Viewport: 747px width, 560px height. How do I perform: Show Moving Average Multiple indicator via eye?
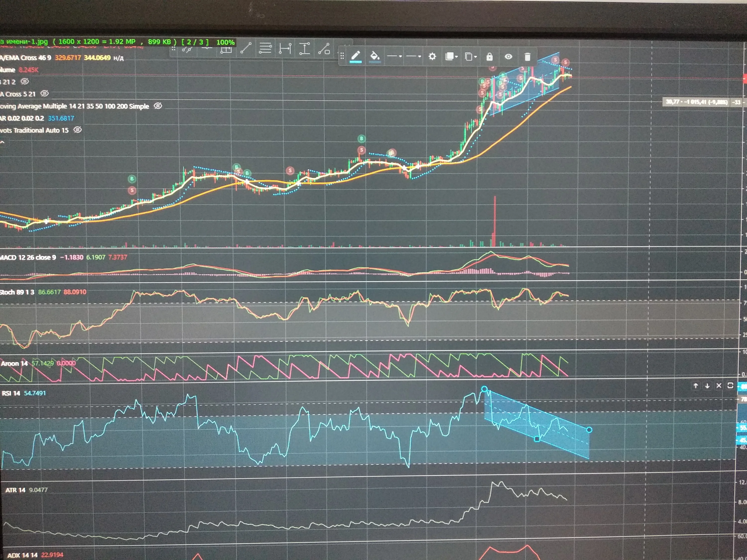point(158,106)
